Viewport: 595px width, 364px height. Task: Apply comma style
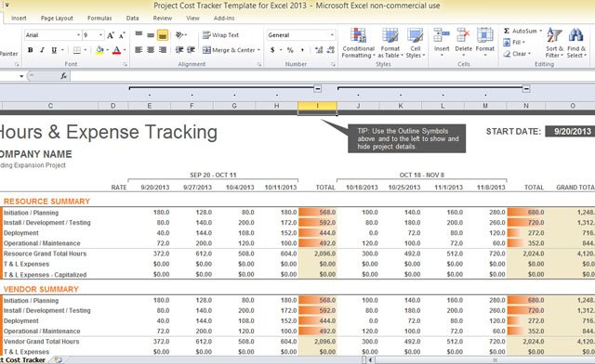click(302, 49)
